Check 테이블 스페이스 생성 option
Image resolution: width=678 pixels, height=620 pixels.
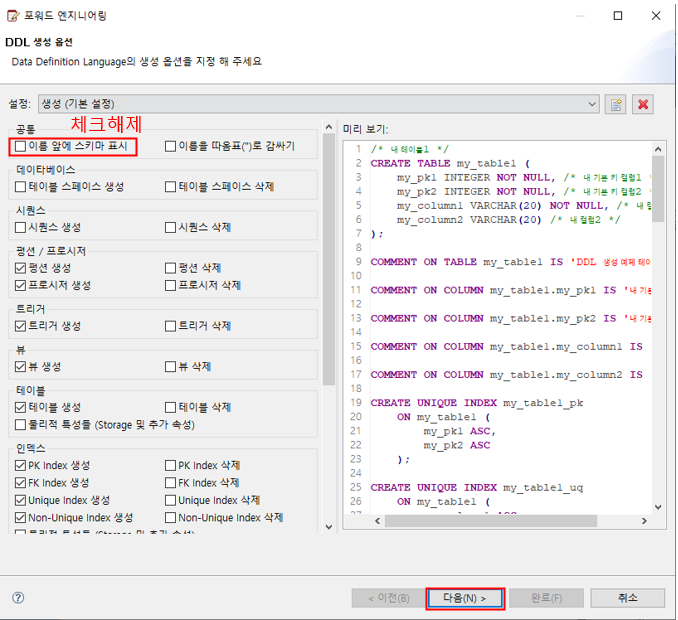coord(20,187)
